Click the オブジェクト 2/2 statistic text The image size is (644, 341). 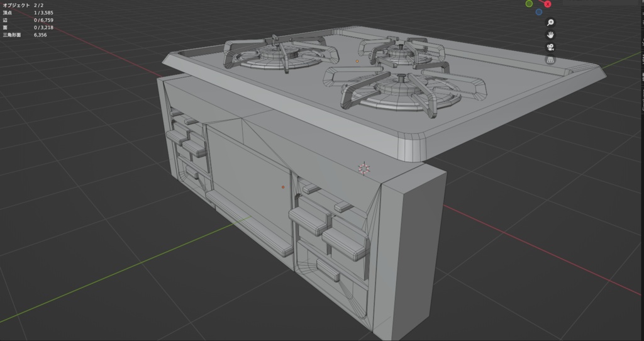click(x=23, y=5)
